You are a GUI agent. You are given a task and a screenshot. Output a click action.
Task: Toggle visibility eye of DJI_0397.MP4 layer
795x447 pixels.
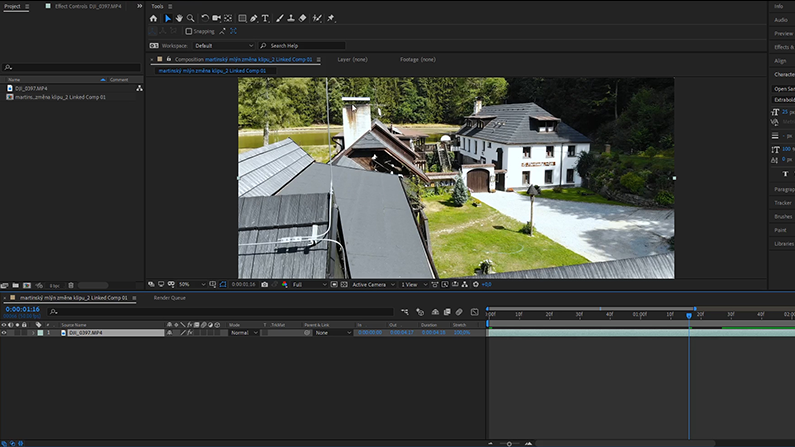(4, 333)
